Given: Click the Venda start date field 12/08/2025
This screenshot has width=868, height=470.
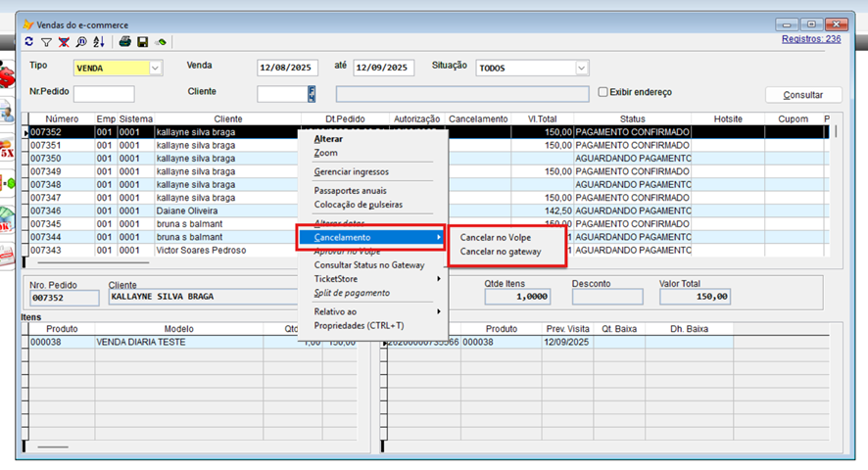Looking at the screenshot, I should pyautogui.click(x=288, y=69).
